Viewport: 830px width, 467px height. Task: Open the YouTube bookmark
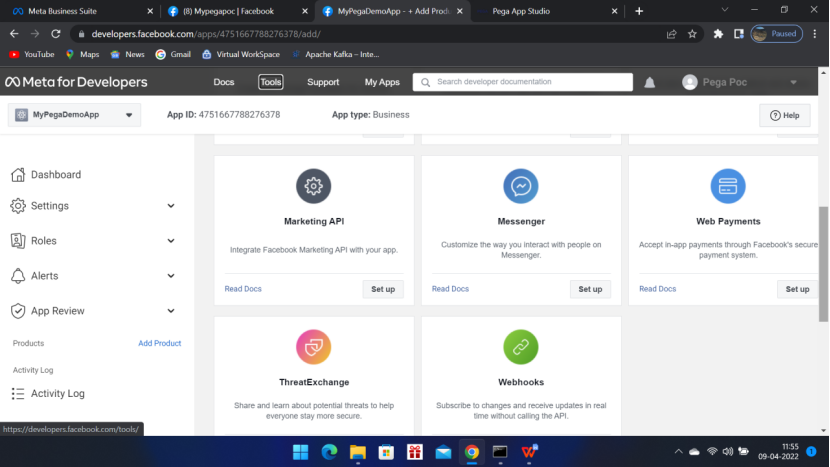32,54
